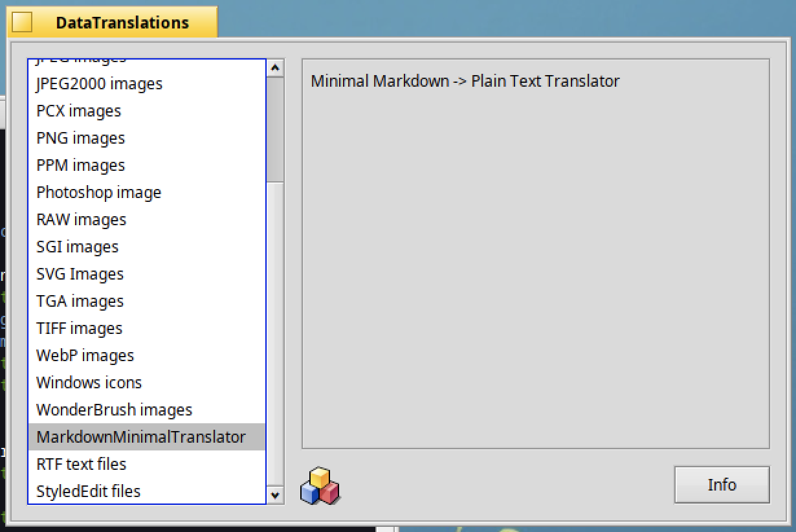The height and width of the screenshot is (532, 796).
Task: Click the yellow window close box
Action: coord(22,23)
